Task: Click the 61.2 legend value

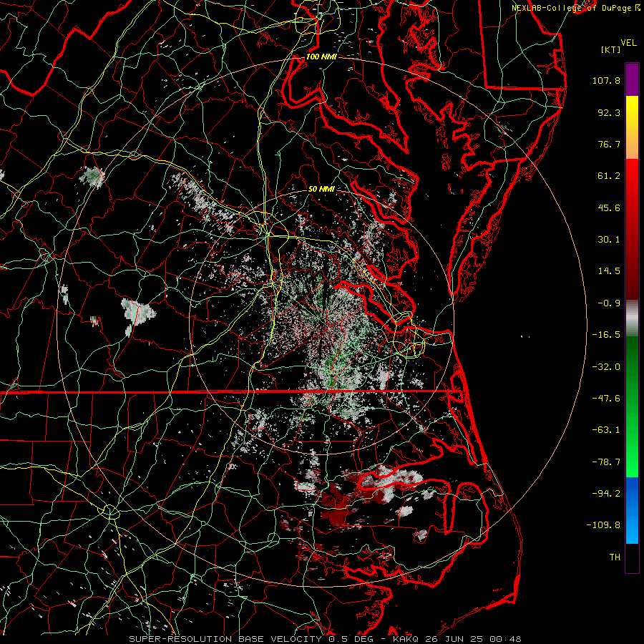Action: [x=609, y=176]
